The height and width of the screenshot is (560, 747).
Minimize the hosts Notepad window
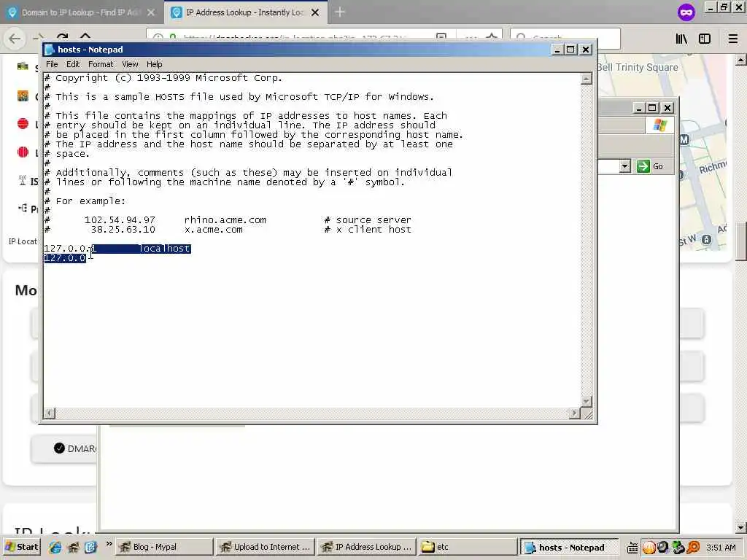click(x=557, y=50)
